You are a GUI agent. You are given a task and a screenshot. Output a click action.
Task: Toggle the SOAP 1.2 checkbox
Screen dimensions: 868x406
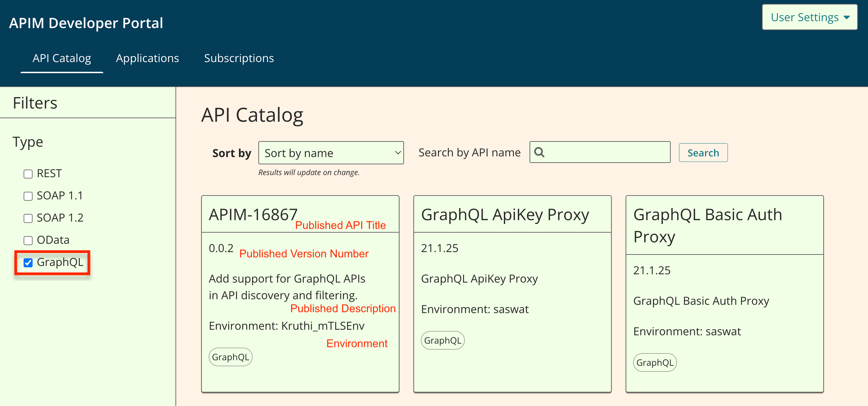coord(28,218)
